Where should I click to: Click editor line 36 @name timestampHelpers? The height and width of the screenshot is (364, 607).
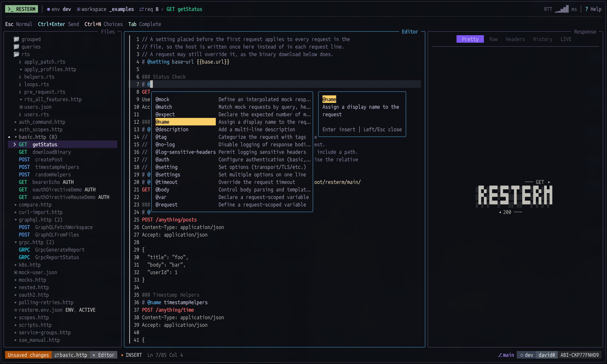[x=175, y=302]
